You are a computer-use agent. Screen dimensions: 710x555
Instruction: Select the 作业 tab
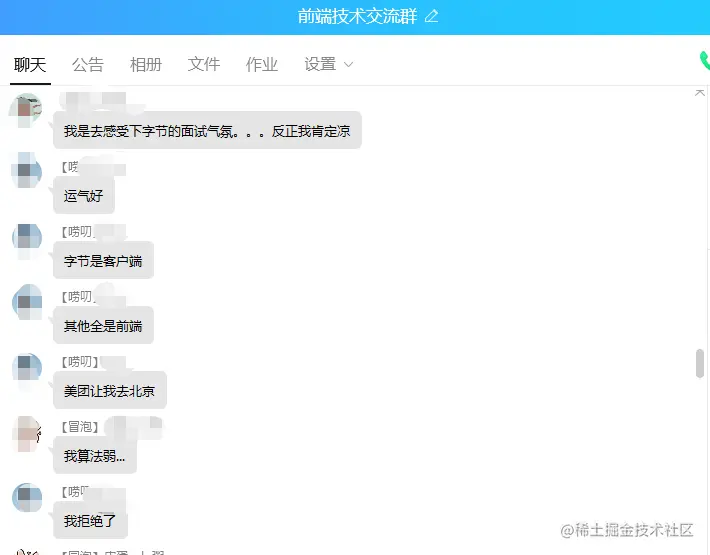pyautogui.click(x=262, y=64)
